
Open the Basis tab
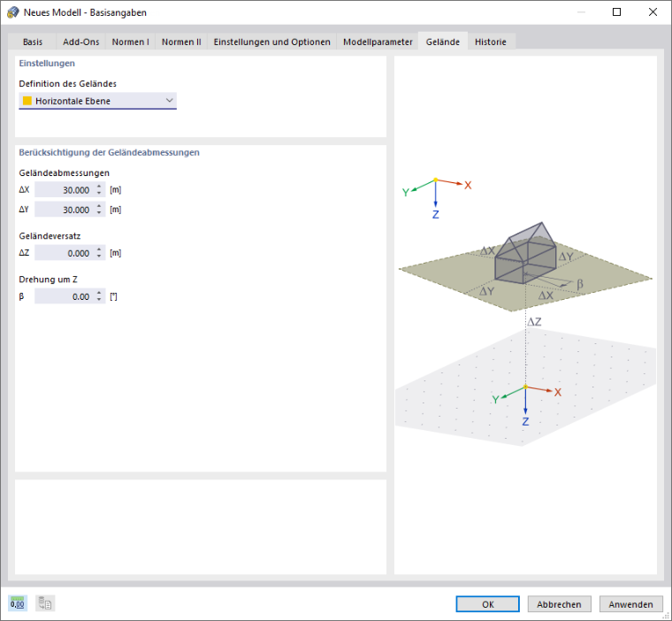[33, 42]
